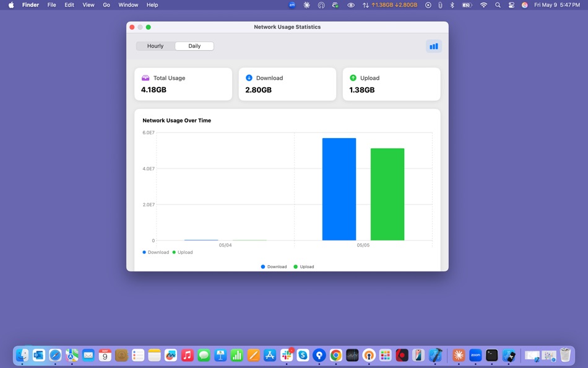588x368 pixels.
Task: Click the green upload arrow icon on Upload card
Action: [353, 78]
